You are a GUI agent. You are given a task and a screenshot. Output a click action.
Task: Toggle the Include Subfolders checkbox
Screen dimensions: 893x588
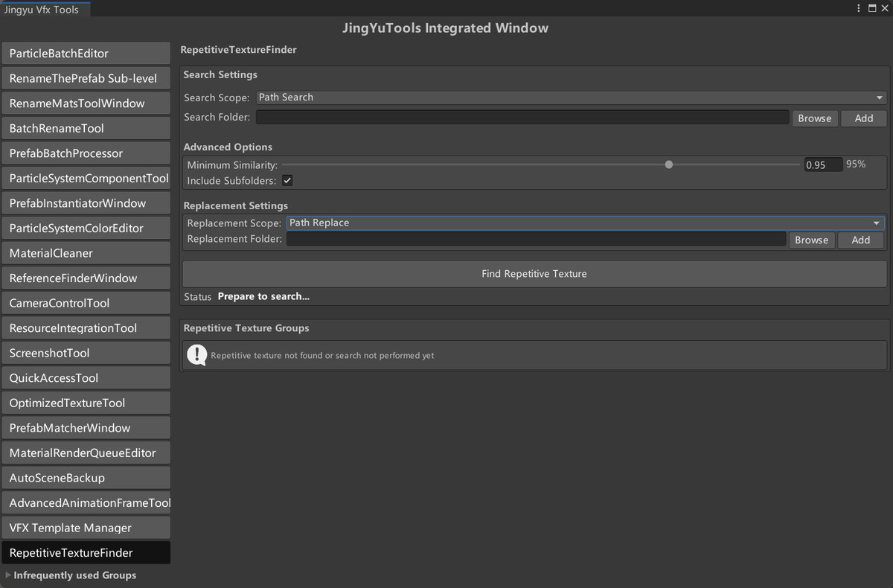287,181
